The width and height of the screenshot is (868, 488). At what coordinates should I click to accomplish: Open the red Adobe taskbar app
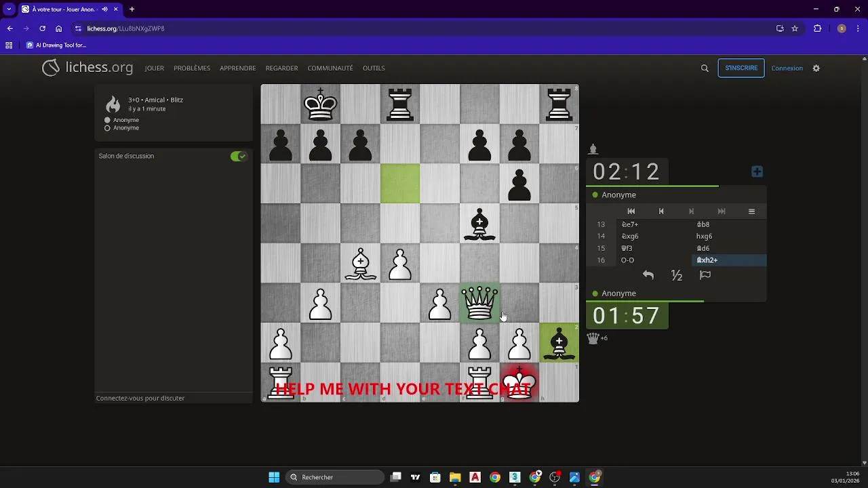475,477
